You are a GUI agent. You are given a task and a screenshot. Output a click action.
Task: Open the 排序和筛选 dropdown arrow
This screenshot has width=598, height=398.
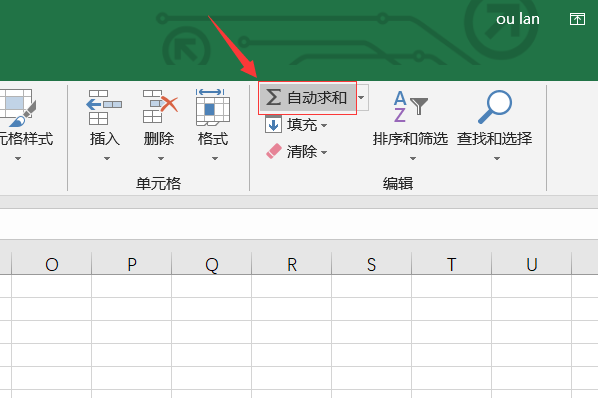click(x=413, y=158)
